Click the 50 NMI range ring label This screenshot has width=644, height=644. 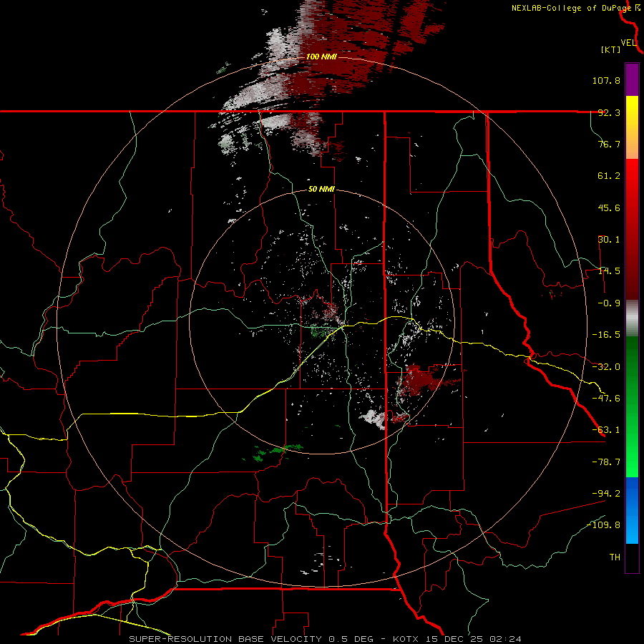click(x=321, y=190)
